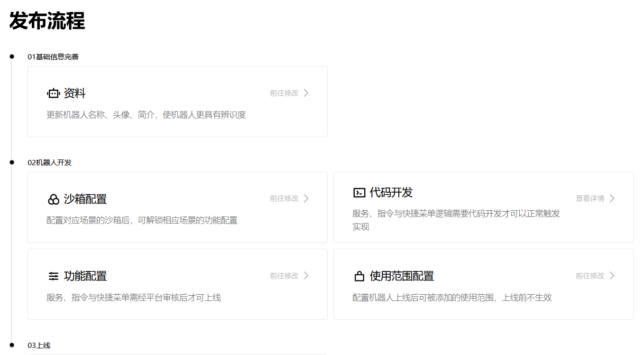Open 前往修改 link in the 功能配置 card
The width and height of the screenshot is (644, 355).
284,276
